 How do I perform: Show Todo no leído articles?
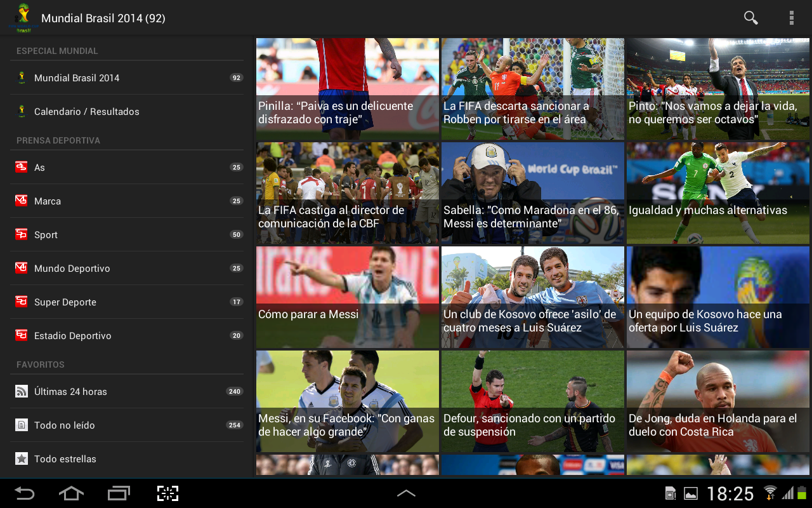(x=127, y=425)
